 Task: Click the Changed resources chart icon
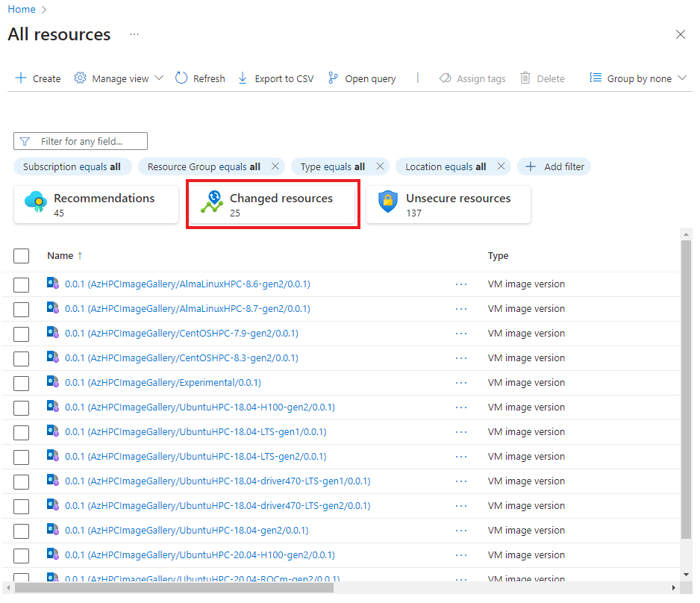pyautogui.click(x=212, y=202)
